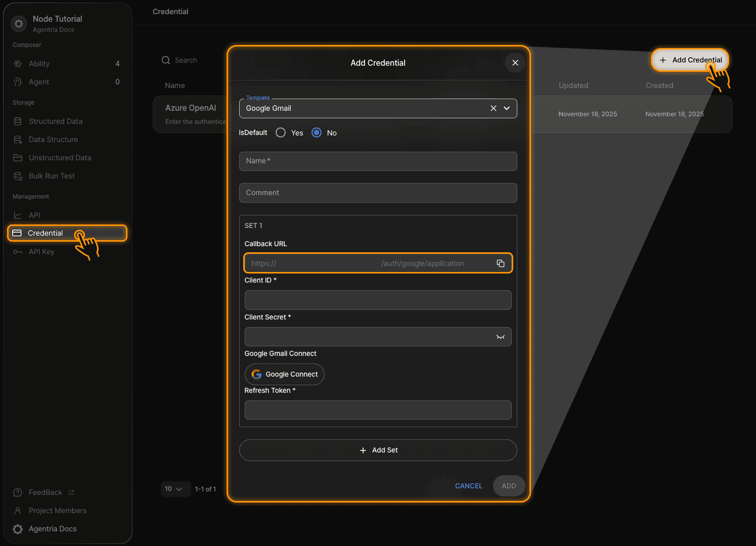Click the Ability sidebar icon
Screen dimensions: 756x546
coord(18,64)
